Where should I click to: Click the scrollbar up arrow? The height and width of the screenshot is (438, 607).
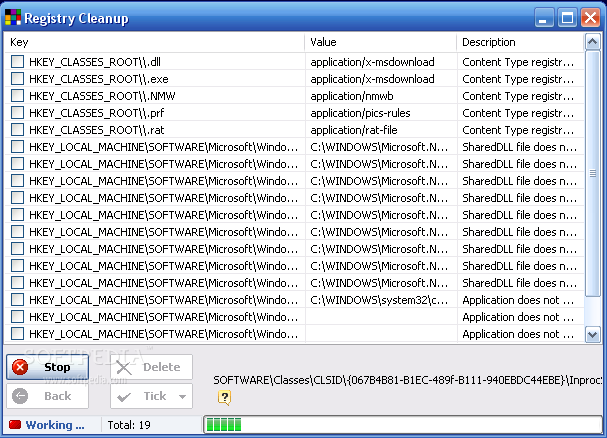593,42
